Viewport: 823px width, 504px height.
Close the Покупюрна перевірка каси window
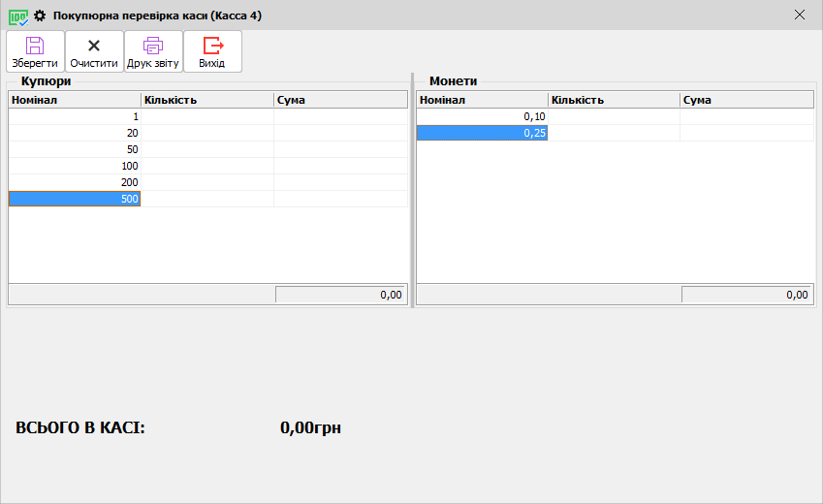click(x=800, y=15)
